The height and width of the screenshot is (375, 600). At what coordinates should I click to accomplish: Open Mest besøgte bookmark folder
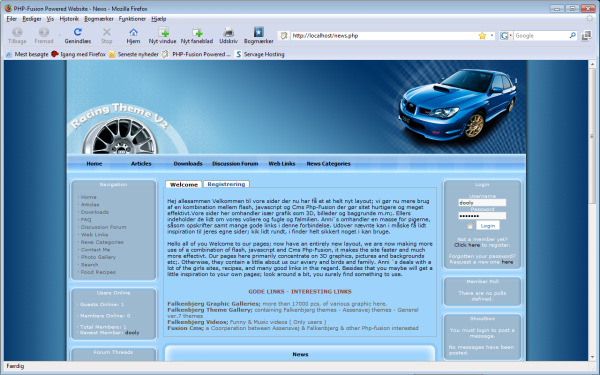tap(27, 54)
